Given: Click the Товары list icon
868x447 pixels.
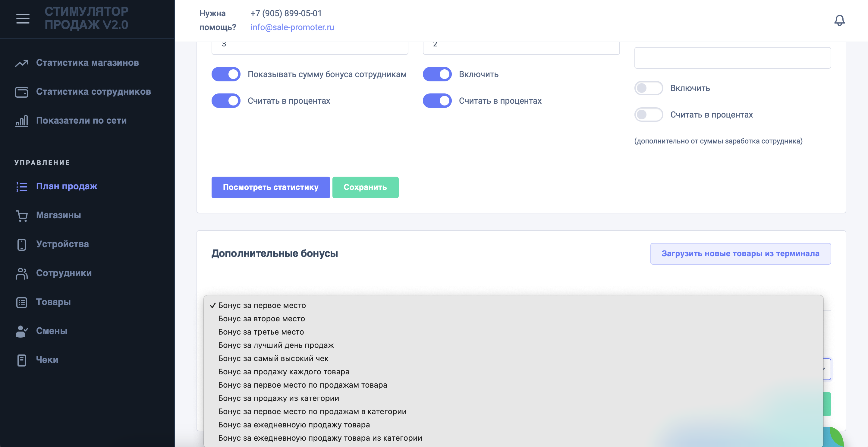Looking at the screenshot, I should pos(22,302).
